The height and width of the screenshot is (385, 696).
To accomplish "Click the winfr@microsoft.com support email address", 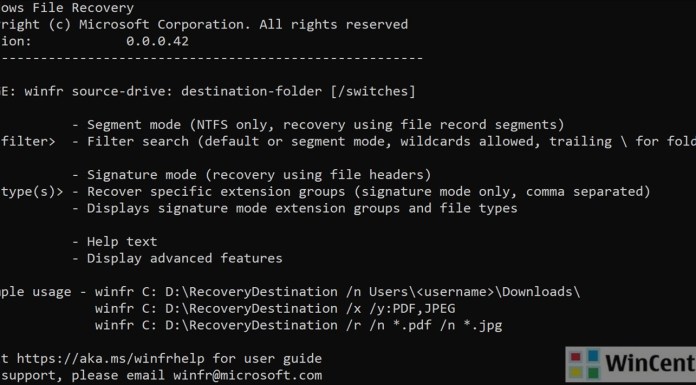I will point(248,375).
